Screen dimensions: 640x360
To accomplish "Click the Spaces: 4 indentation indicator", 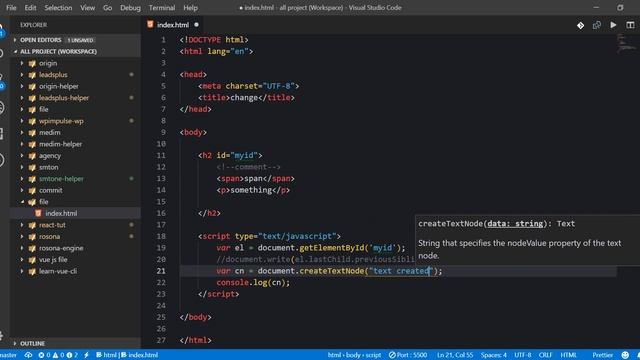I will coord(493,355).
